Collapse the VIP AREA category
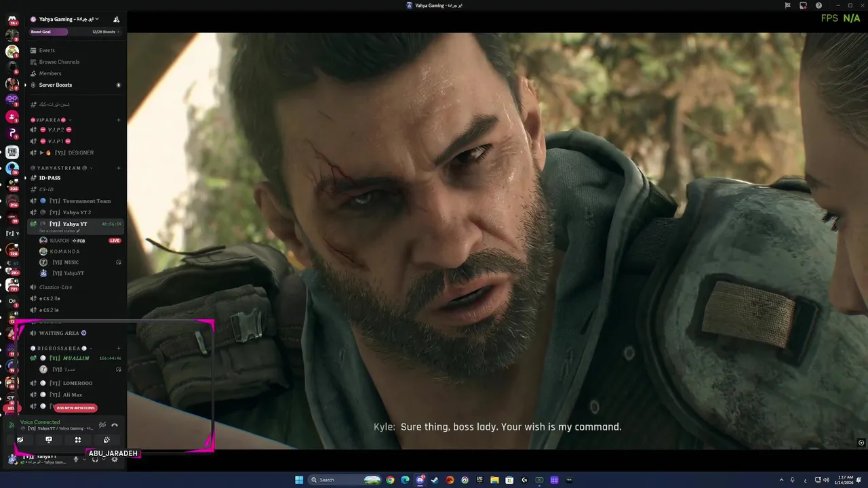This screenshot has width=868, height=488. coord(51,120)
